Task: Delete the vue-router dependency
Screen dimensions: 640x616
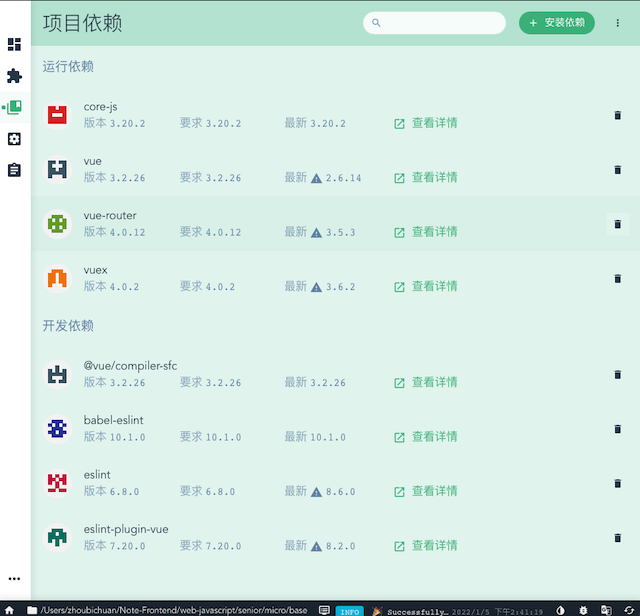Action: pos(618,224)
